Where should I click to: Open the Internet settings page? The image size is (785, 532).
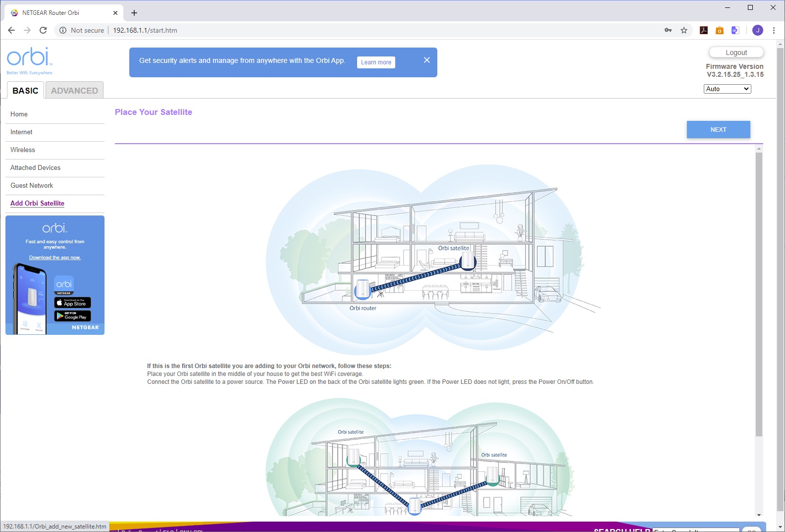pyautogui.click(x=21, y=132)
